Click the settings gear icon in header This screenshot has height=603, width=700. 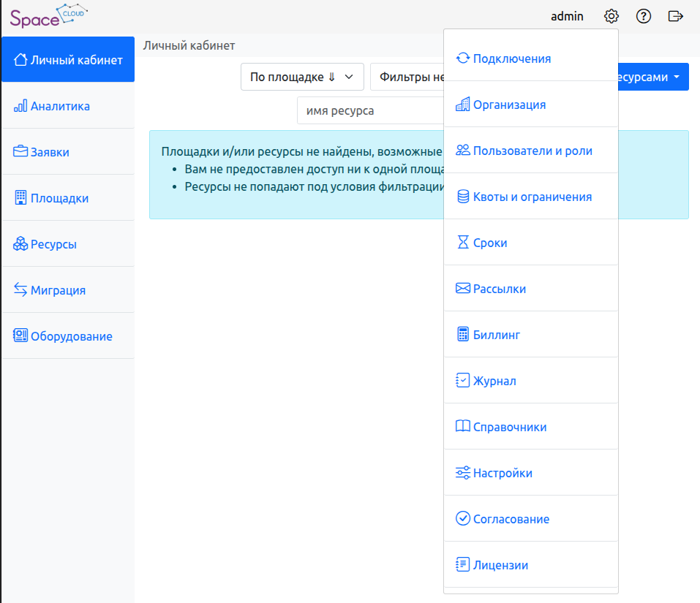[x=611, y=16]
